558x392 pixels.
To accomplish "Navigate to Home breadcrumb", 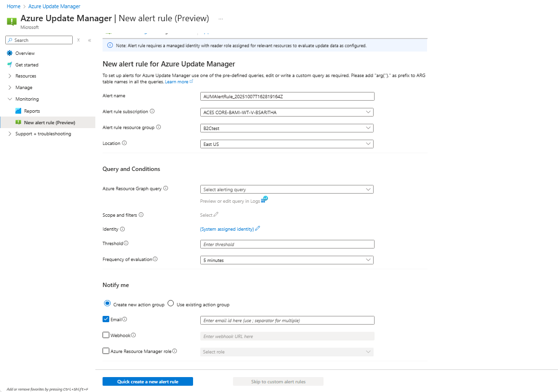I will click(13, 6).
